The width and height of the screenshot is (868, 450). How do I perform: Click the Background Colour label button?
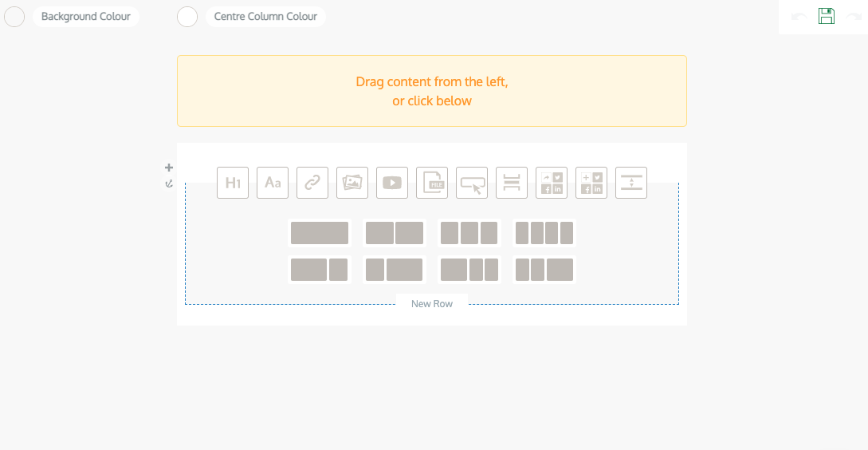tap(86, 17)
